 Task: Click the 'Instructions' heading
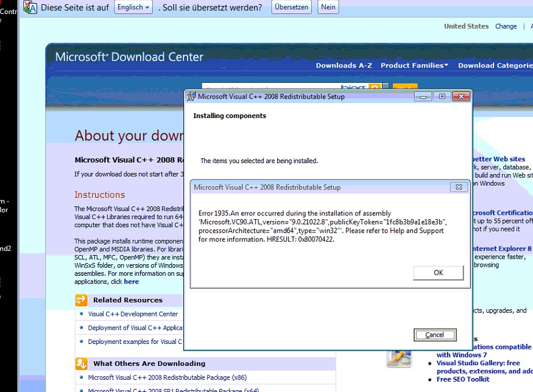(100, 195)
